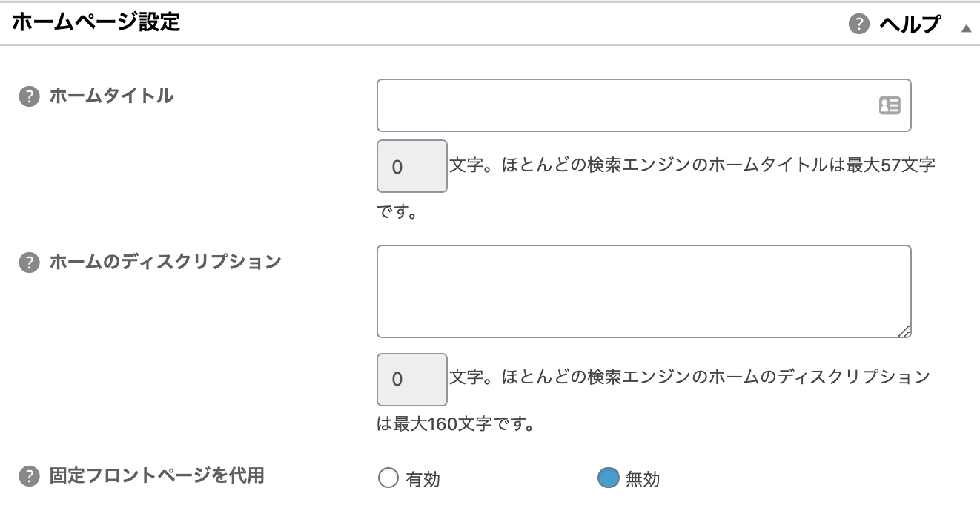Click the textarea resize handle corner
980x531 pixels.
click(x=904, y=331)
